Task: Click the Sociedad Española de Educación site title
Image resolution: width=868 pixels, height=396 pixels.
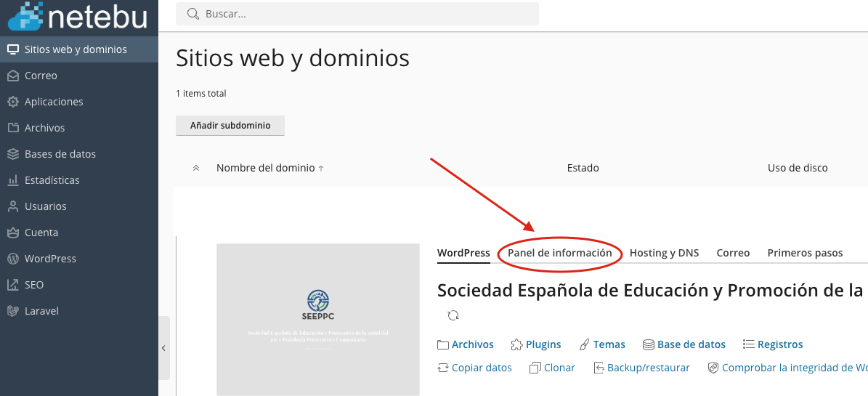Action: [x=650, y=290]
